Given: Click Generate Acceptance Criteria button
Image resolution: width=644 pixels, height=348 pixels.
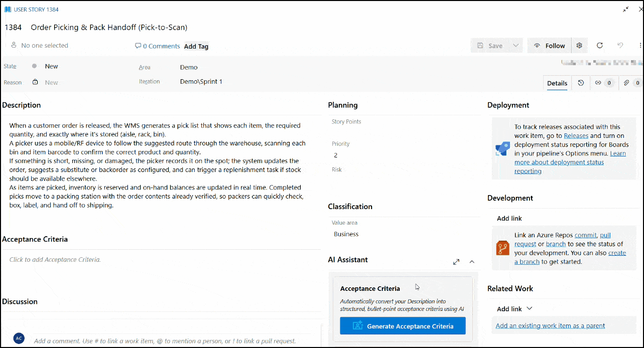Looking at the screenshot, I should 403,326.
